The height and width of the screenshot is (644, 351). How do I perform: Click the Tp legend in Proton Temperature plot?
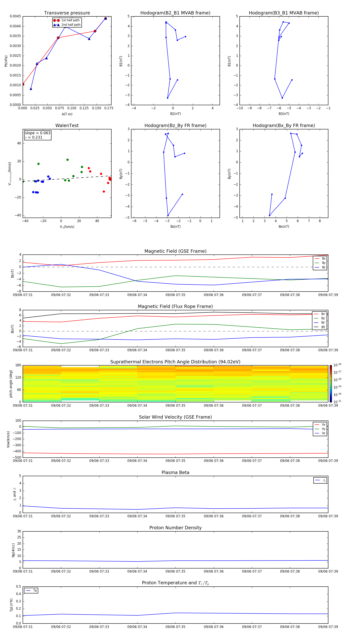[x=31, y=591]
